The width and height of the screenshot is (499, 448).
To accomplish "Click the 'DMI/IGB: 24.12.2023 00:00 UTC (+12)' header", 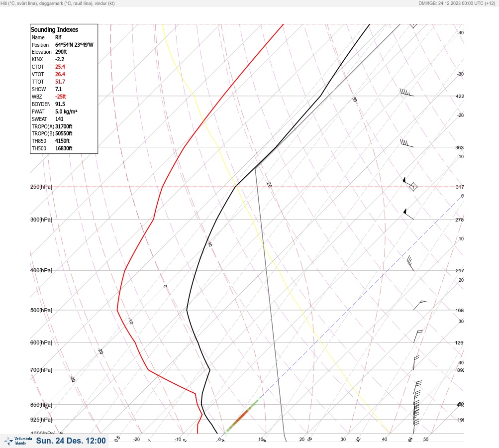I will pyautogui.click(x=457, y=3).
